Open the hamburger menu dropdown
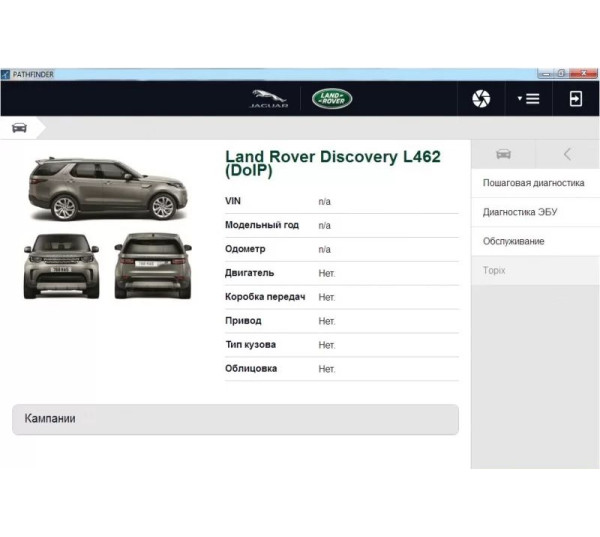 pyautogui.click(x=529, y=98)
